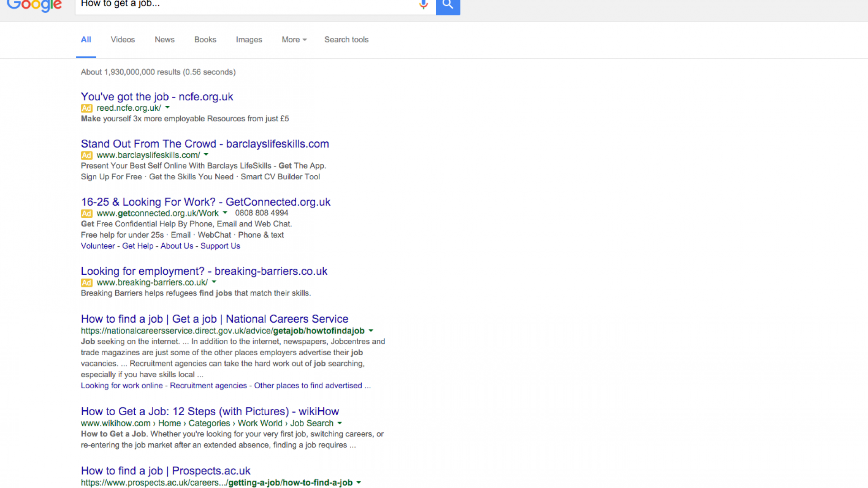Click Ad badge beside www.breaking-barriers.co.uk
This screenshot has height=488, width=868.
87,283
